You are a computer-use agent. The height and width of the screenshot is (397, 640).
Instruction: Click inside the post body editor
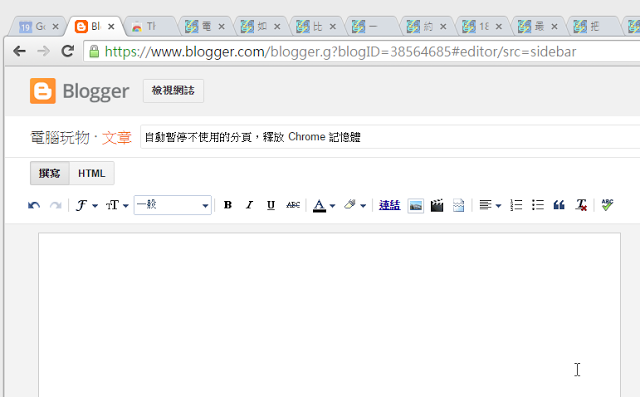[329, 314]
